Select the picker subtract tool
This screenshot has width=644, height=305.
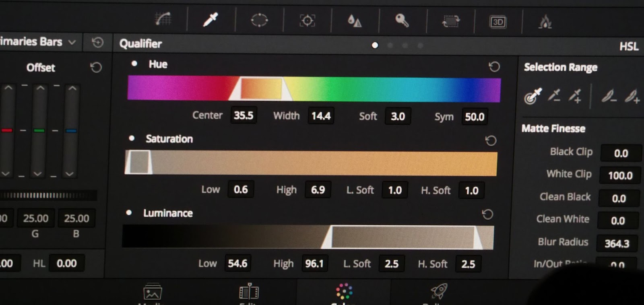coord(554,95)
